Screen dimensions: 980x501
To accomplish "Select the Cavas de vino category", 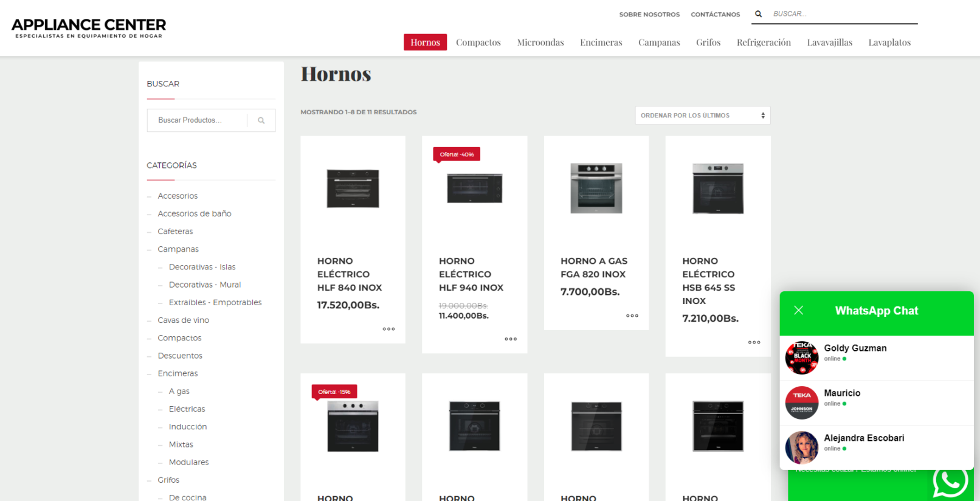I will pos(183,320).
